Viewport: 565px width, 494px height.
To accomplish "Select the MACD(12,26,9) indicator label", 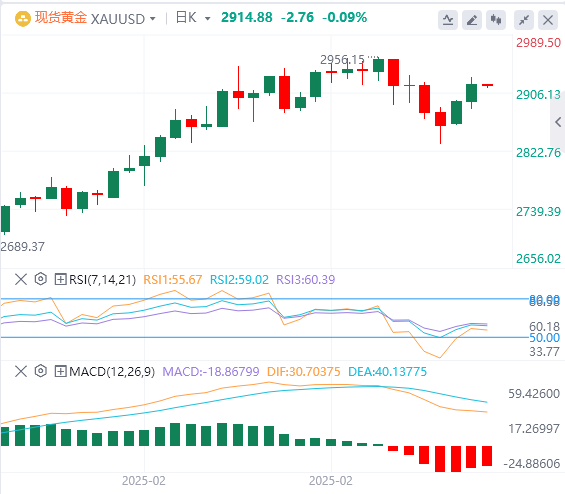I will coord(112,371).
